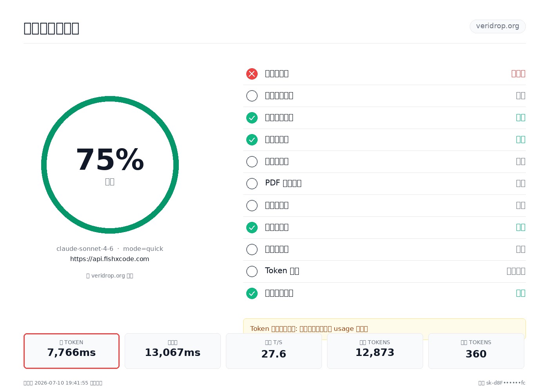The height and width of the screenshot is (392, 549).
Task: Click the green checkmark just below the PDF row
Action: tap(252, 227)
